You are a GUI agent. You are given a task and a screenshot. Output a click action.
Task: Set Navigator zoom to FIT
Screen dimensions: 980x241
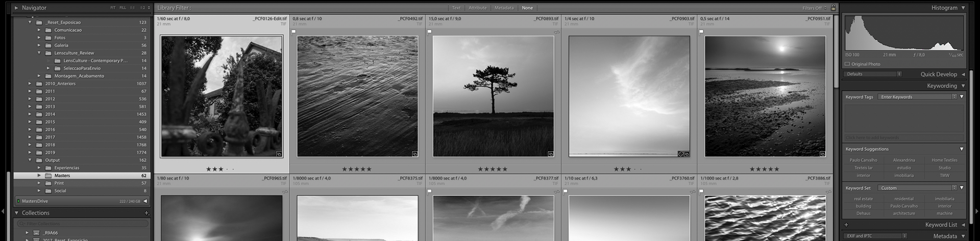tap(113, 8)
